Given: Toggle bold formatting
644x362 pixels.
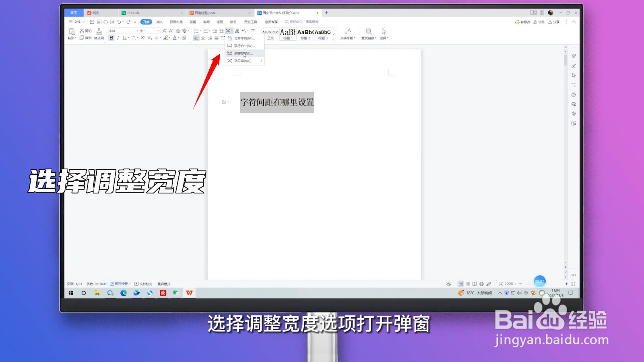Looking at the screenshot, I should coord(111,38).
